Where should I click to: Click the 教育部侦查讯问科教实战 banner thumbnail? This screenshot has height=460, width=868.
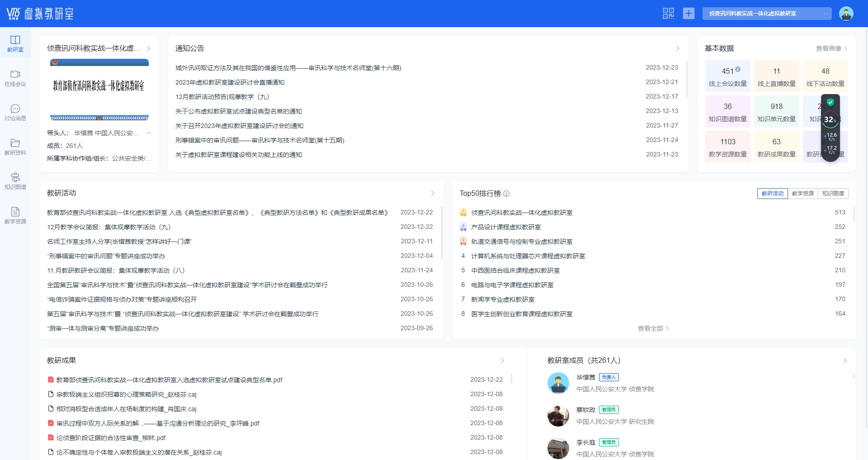coord(99,90)
